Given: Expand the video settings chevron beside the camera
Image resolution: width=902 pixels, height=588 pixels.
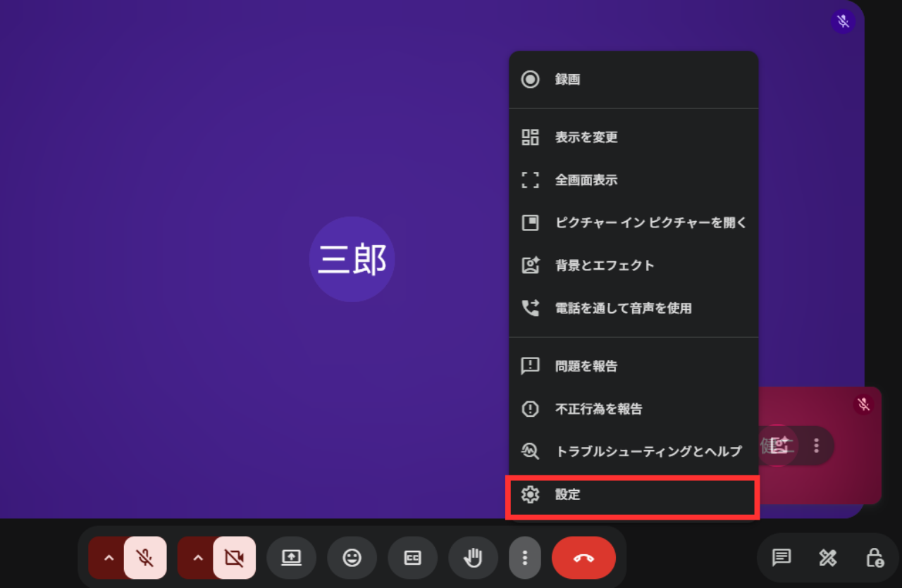Looking at the screenshot, I should pos(197,558).
